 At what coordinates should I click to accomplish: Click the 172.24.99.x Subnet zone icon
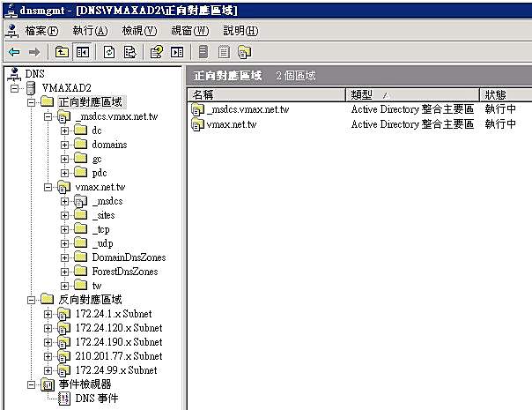pos(63,370)
